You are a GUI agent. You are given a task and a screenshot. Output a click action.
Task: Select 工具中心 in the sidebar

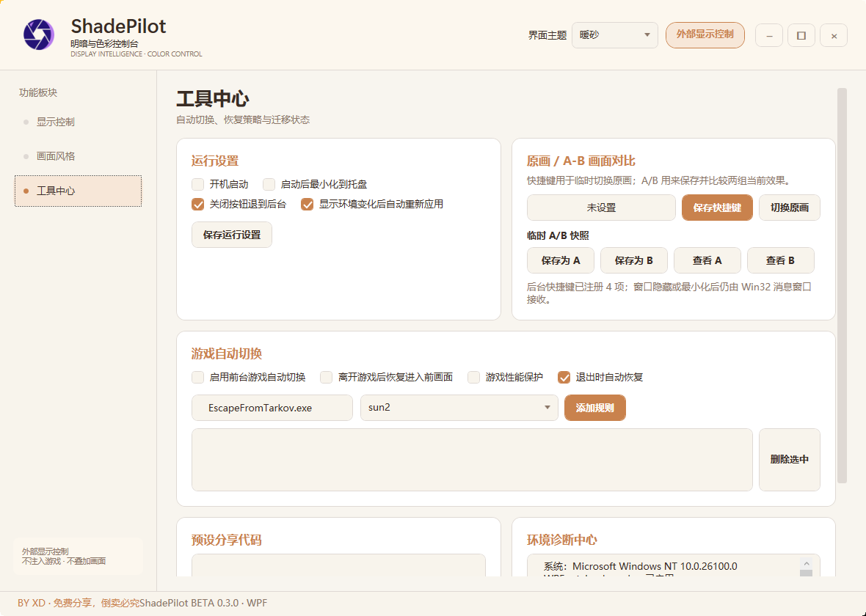click(78, 191)
